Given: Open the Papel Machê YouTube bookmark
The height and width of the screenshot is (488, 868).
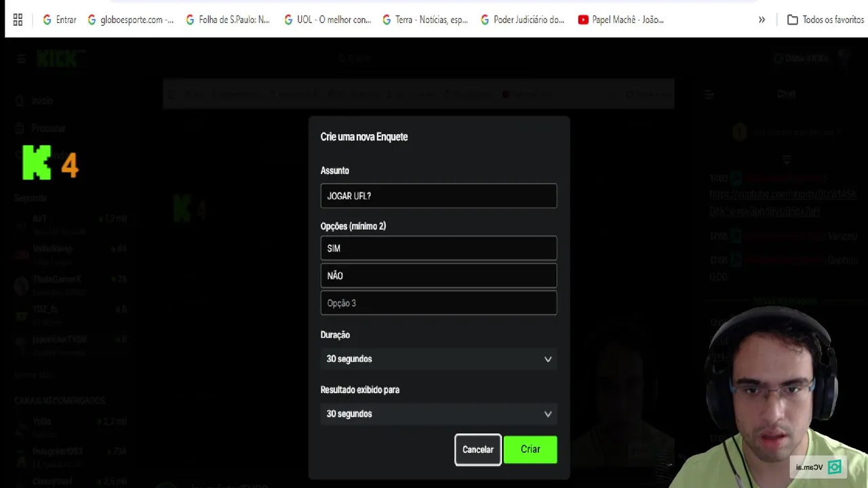Looking at the screenshot, I should [620, 20].
